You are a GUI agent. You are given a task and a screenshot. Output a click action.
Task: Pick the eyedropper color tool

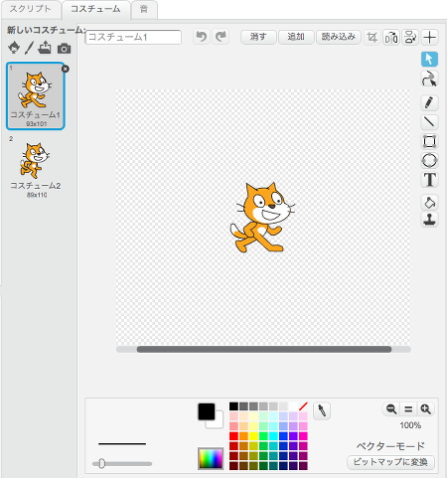[x=322, y=411]
